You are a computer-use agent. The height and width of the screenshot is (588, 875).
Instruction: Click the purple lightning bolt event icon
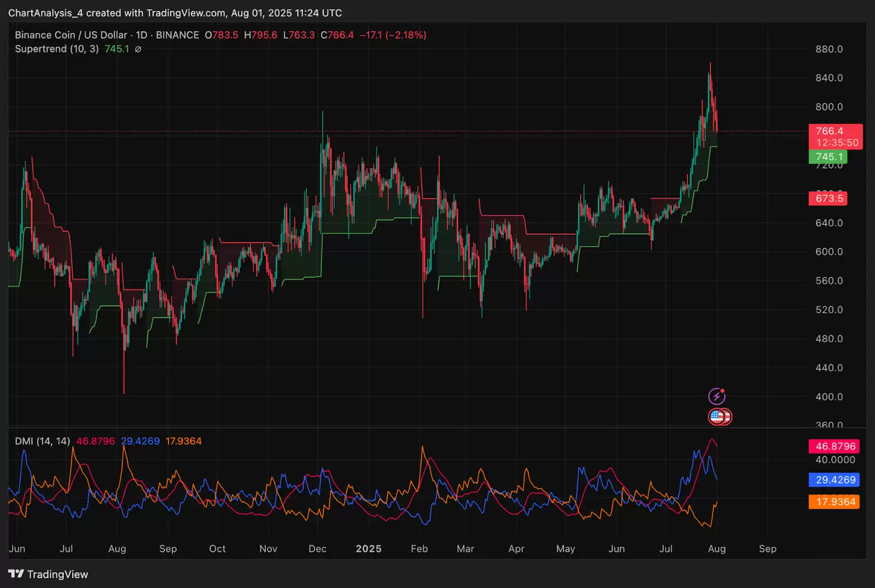pos(716,396)
